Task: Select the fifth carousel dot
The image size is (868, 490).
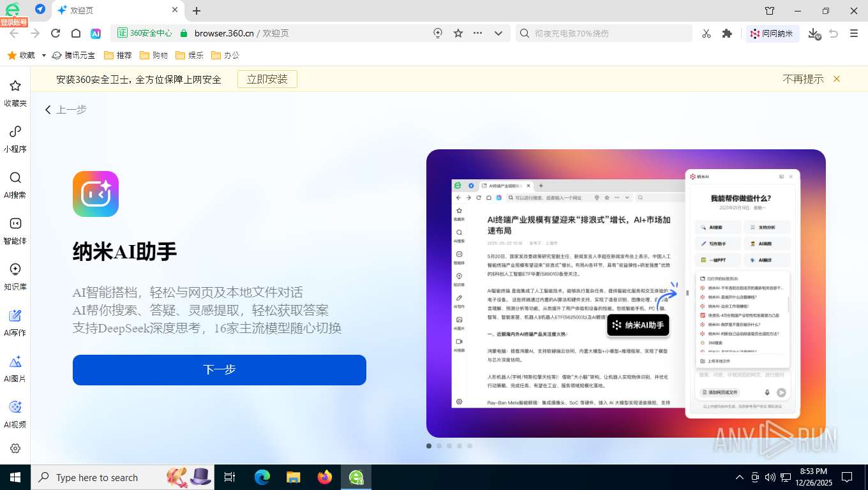Action: [470, 446]
